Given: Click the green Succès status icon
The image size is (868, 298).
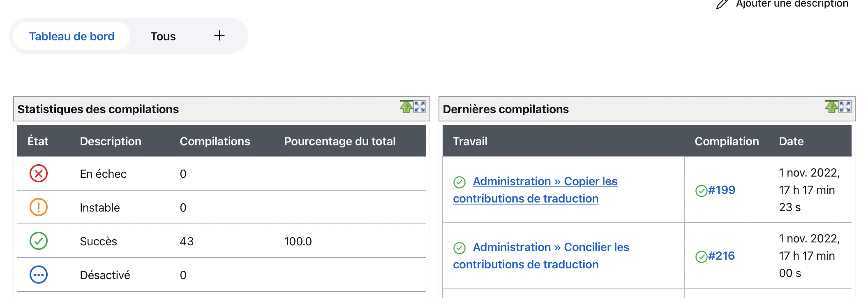Looking at the screenshot, I should 39,241.
